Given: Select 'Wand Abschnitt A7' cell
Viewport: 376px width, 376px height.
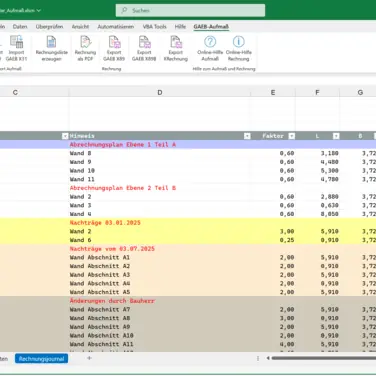Looking at the screenshot, I should click(x=160, y=309).
